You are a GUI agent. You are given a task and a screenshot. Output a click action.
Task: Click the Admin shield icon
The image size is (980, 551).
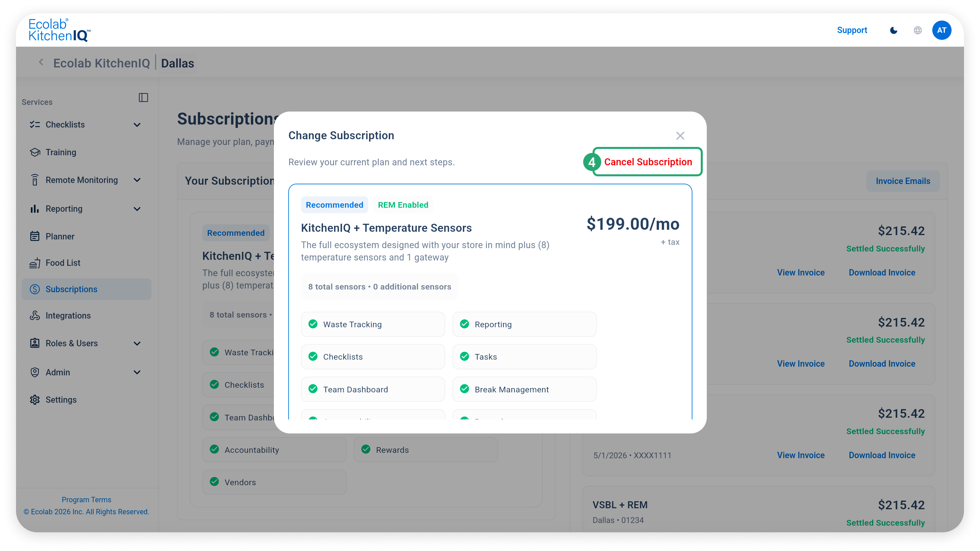point(35,372)
